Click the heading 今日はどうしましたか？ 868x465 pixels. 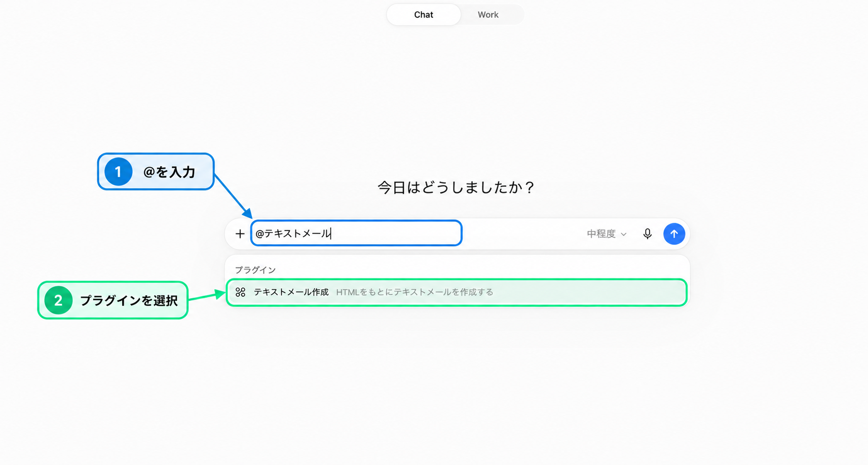456,187
